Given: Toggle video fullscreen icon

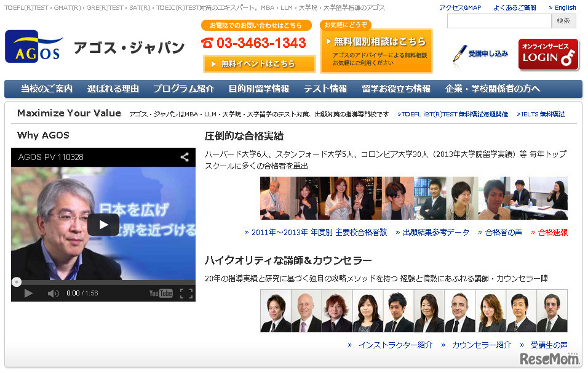Looking at the screenshot, I should pyautogui.click(x=186, y=293).
